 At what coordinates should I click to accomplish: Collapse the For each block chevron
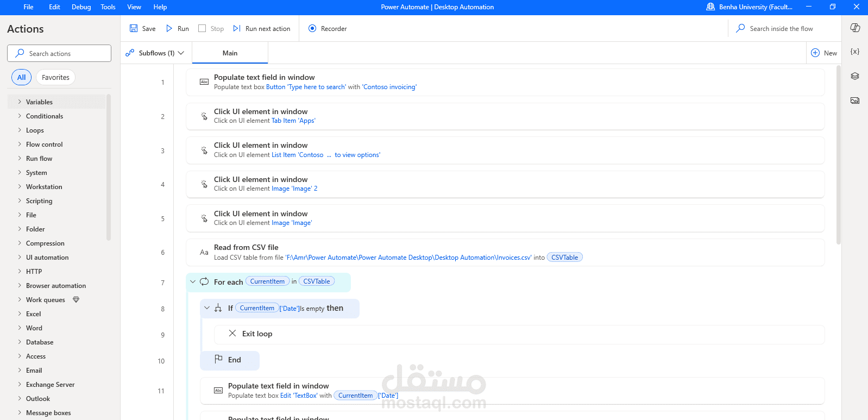coord(192,281)
